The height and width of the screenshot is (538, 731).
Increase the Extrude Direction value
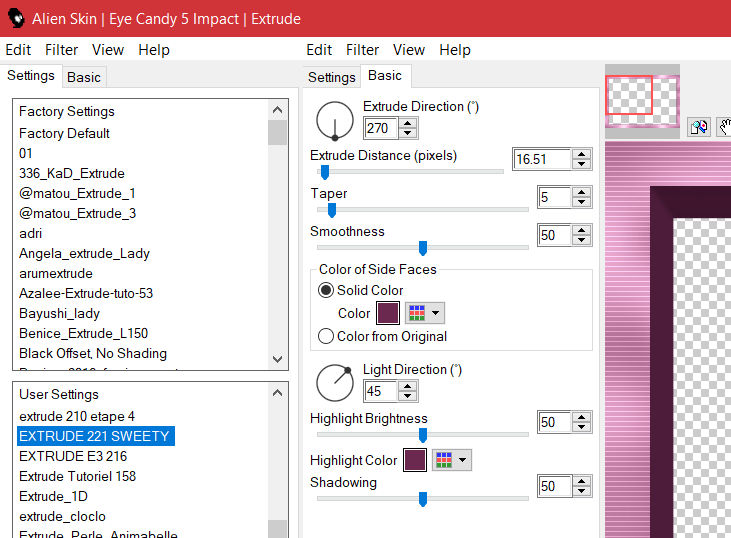click(x=408, y=123)
